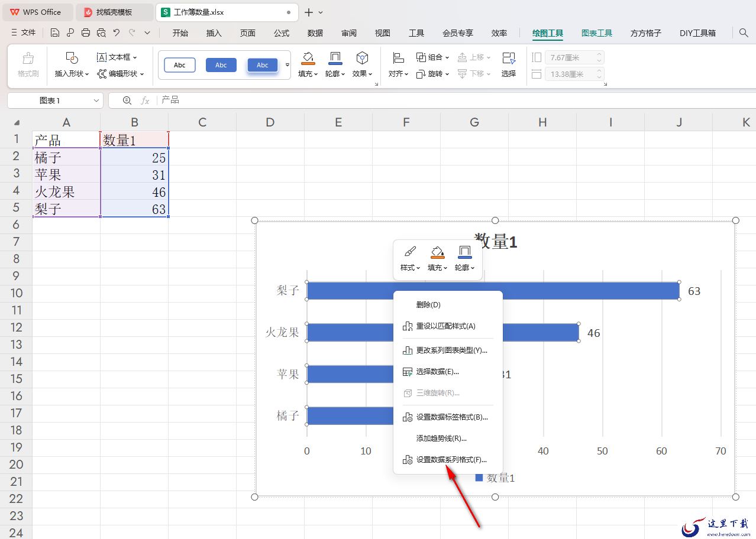The image size is (756, 539).
Task: Click the Align (对齐) icon
Action: (398, 58)
